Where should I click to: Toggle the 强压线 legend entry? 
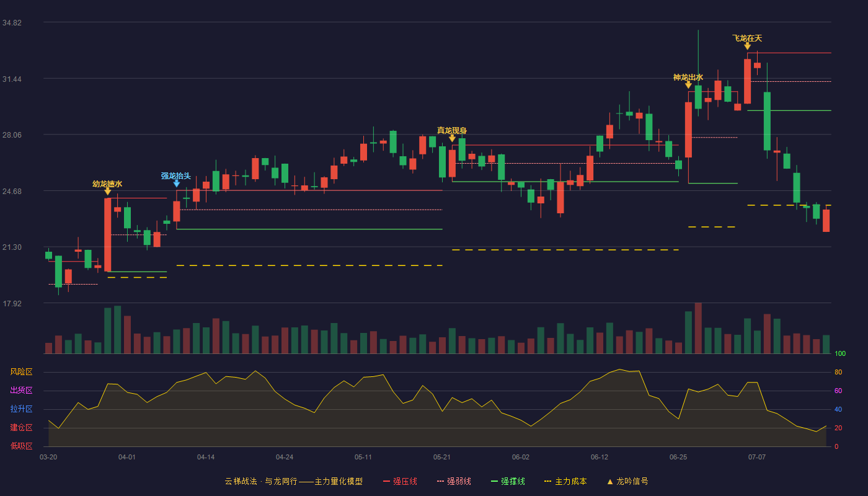pyautogui.click(x=400, y=481)
